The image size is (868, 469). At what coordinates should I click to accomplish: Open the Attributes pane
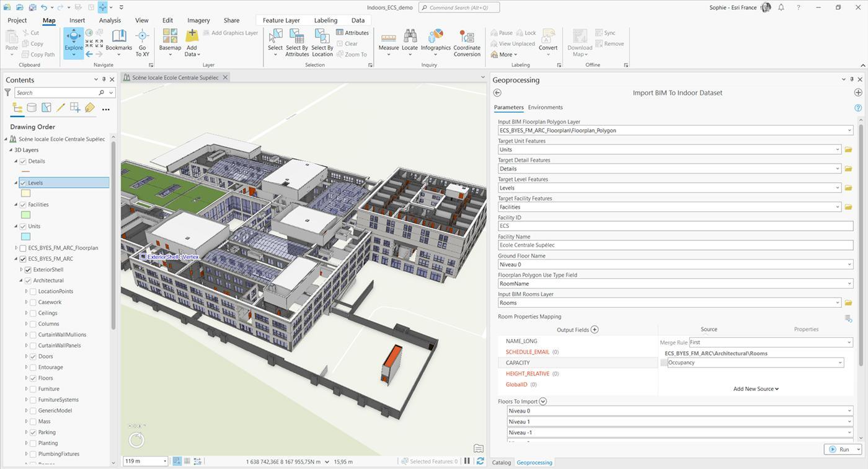[x=352, y=33]
